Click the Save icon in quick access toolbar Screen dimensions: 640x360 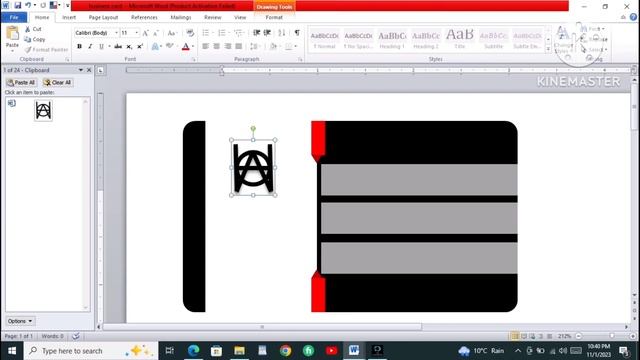[x=18, y=5]
